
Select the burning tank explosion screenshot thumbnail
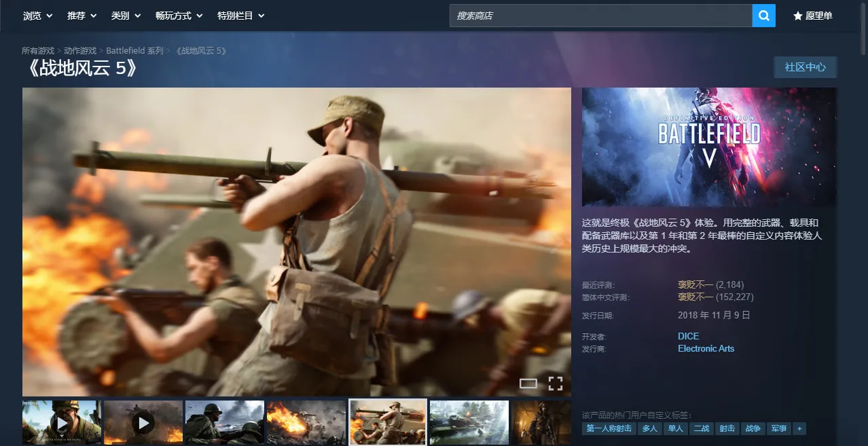(x=306, y=423)
